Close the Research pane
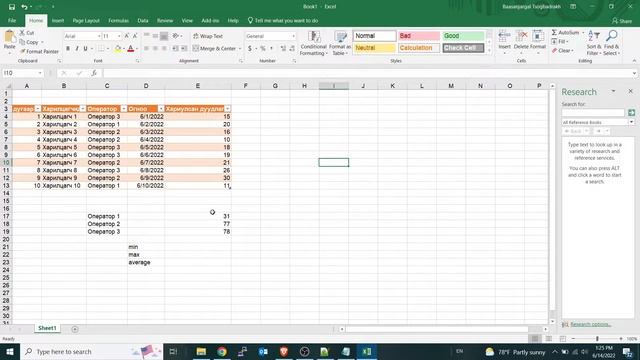The height and width of the screenshot is (360, 640). click(x=630, y=91)
